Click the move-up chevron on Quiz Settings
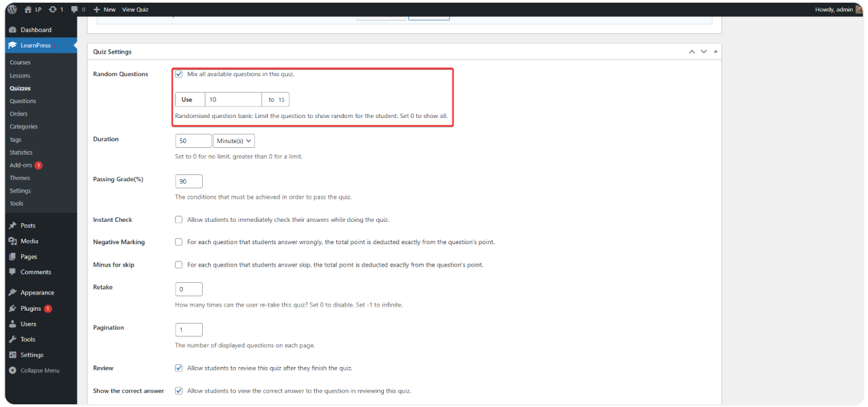Image resolution: width=868 pixels, height=407 pixels. (692, 51)
